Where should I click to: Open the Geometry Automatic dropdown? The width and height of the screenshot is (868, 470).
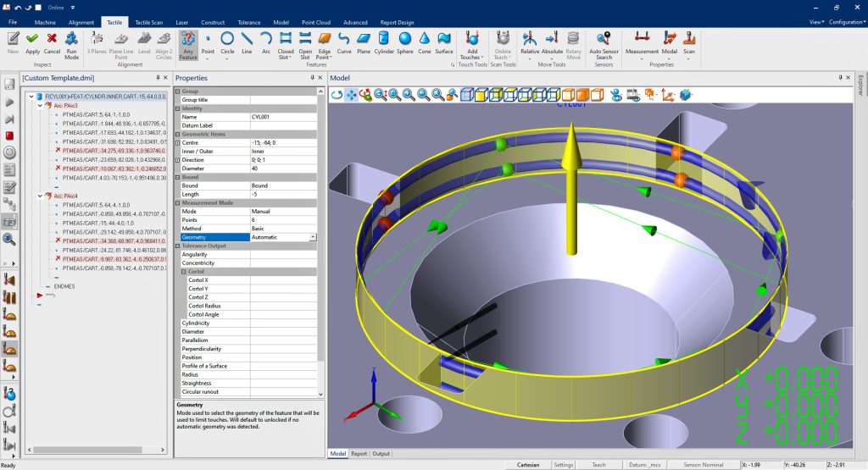[x=313, y=237]
